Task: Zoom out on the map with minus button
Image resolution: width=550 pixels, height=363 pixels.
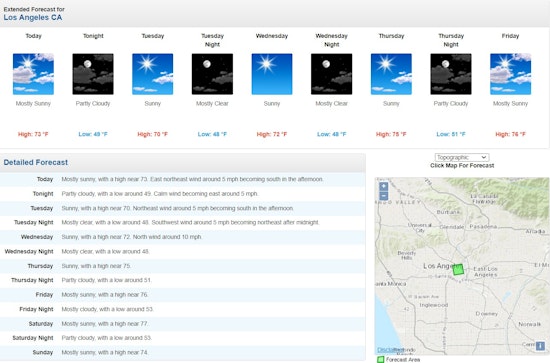Action: 383,196
